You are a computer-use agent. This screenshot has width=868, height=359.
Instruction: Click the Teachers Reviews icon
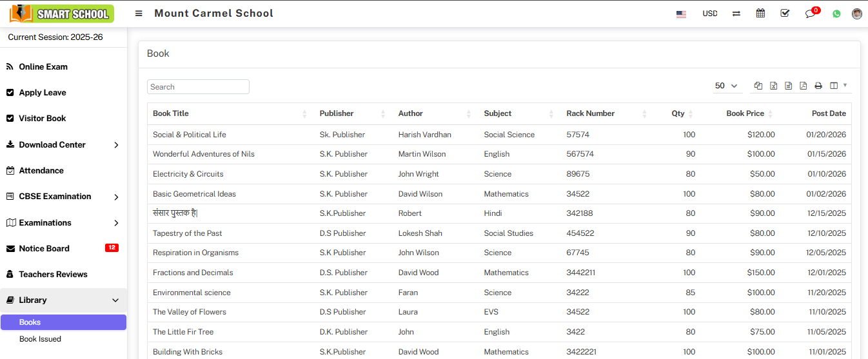click(x=10, y=275)
